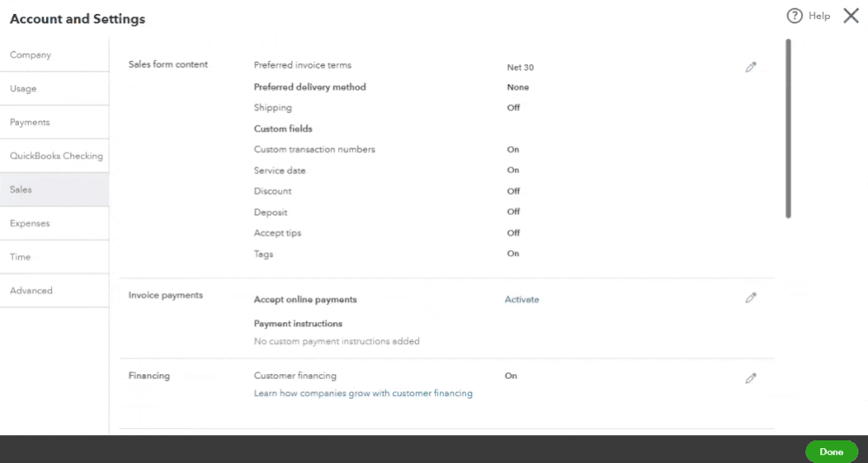Viewport: 868px width, 463px height.
Task: Open the Expenses settings tab
Action: click(x=30, y=224)
